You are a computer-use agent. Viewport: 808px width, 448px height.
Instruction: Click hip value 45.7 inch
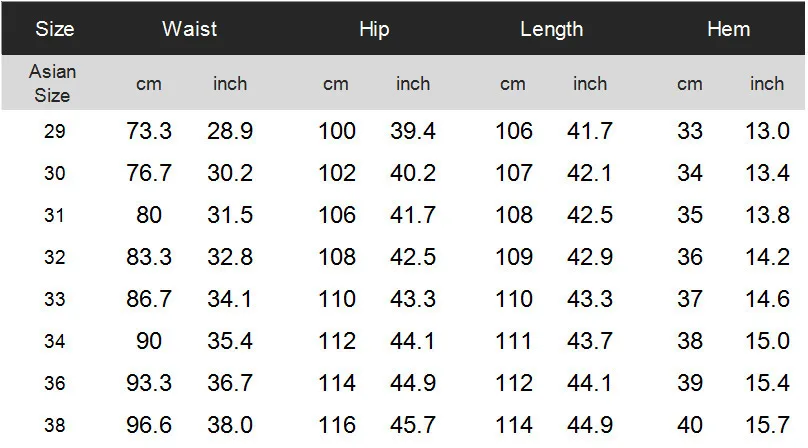[x=413, y=425]
